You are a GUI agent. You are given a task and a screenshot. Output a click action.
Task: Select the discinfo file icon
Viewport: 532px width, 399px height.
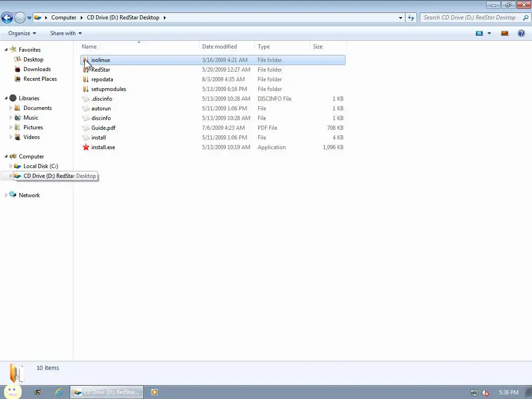pos(85,118)
